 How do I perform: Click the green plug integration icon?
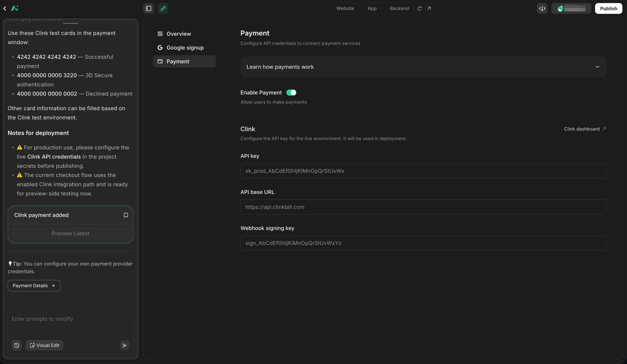[163, 8]
